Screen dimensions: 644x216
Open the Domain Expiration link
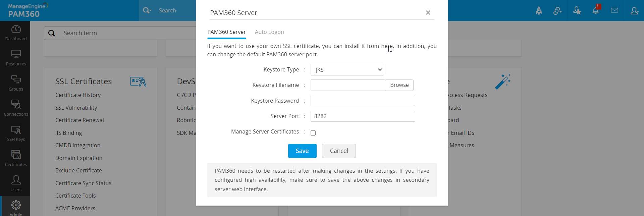coord(79,158)
